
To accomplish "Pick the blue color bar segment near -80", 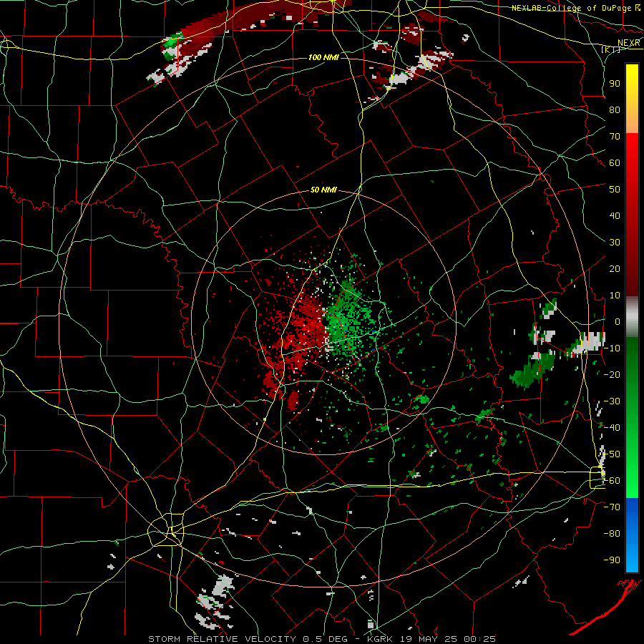I will point(632,534).
